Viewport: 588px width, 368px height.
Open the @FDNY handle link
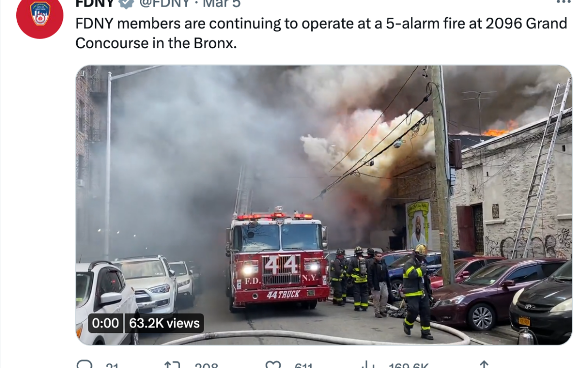165,4
